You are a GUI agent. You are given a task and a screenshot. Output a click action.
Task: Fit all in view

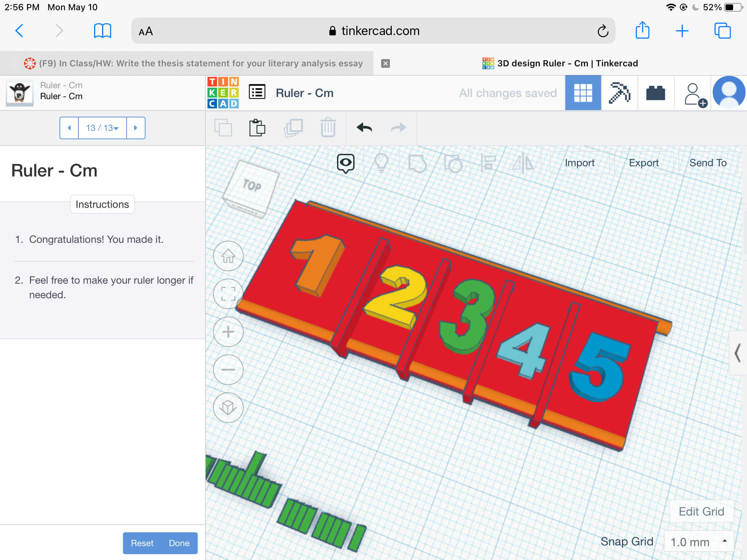pyautogui.click(x=228, y=294)
